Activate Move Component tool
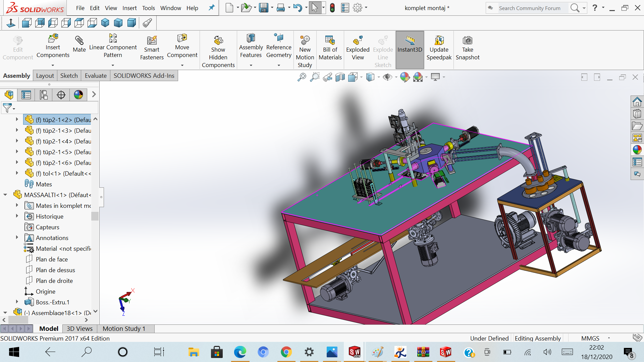Screen dimensions: 644x362 click(x=182, y=46)
